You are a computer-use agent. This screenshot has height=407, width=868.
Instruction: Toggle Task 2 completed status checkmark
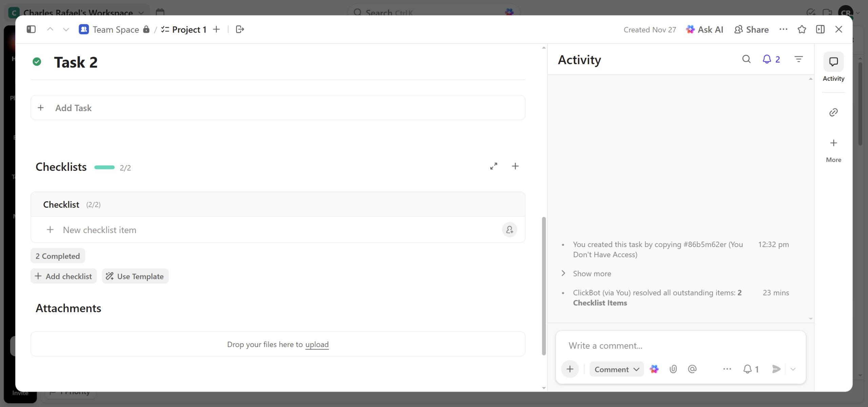tap(37, 62)
